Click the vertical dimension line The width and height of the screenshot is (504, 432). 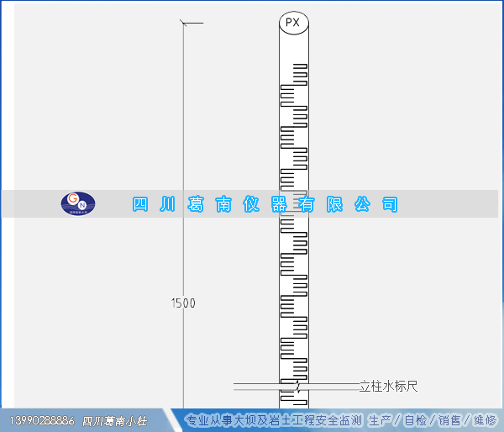[x=183, y=168]
